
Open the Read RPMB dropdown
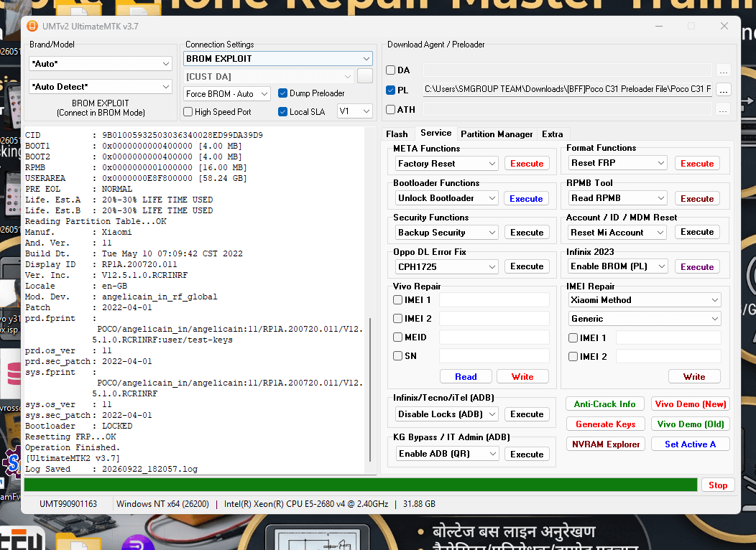pos(617,198)
